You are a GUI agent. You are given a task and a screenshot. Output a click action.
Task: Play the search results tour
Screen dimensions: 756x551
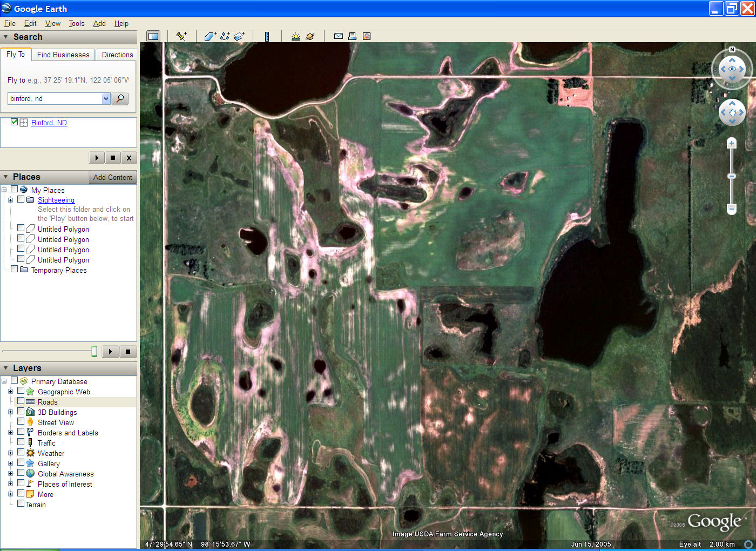[x=97, y=158]
